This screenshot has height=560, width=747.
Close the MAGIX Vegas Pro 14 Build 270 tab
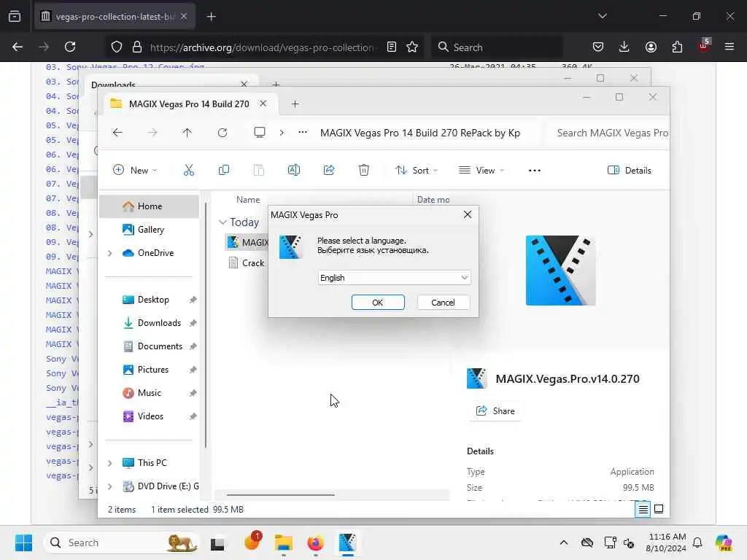tap(263, 104)
